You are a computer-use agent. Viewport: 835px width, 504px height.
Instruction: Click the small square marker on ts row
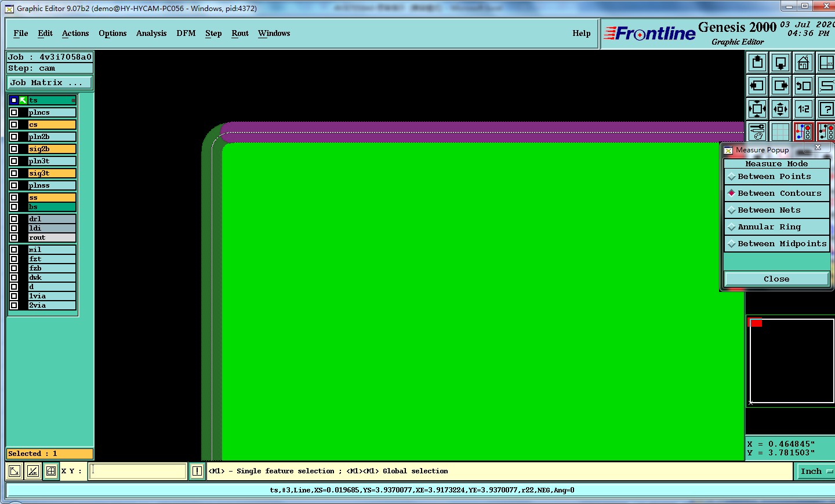pos(73,101)
